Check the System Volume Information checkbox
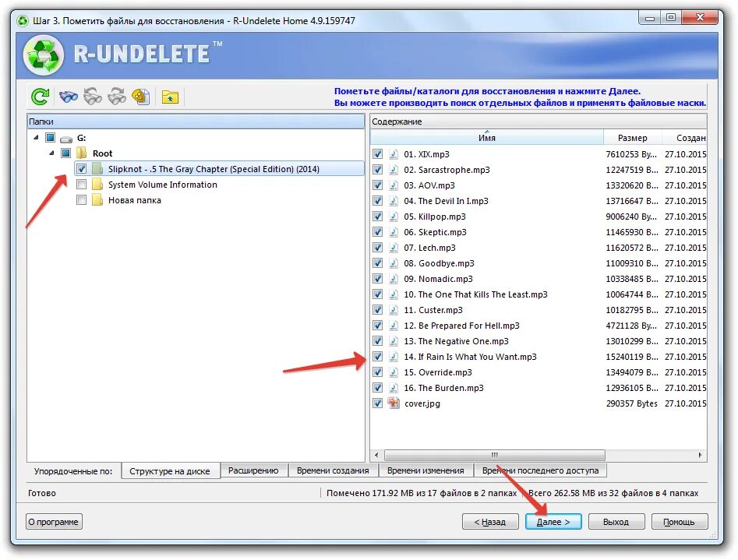The height and width of the screenshot is (560, 738). coord(81,184)
